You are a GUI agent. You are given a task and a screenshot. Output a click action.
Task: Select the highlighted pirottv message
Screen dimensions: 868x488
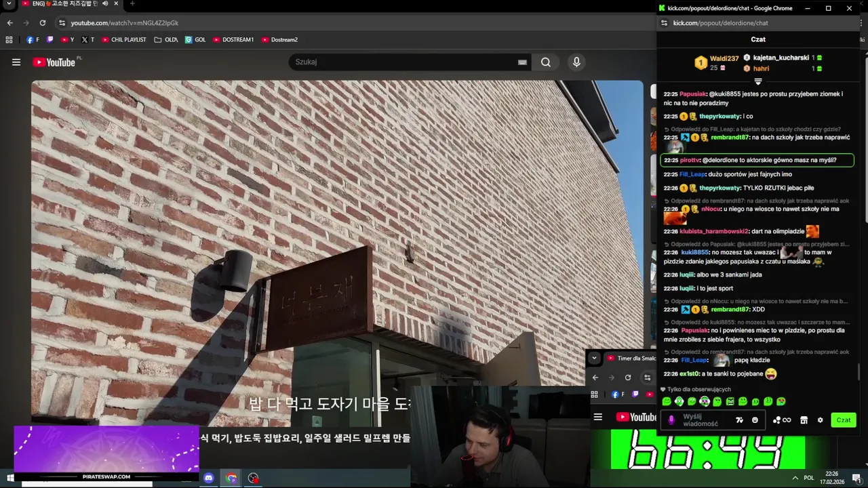coord(757,161)
